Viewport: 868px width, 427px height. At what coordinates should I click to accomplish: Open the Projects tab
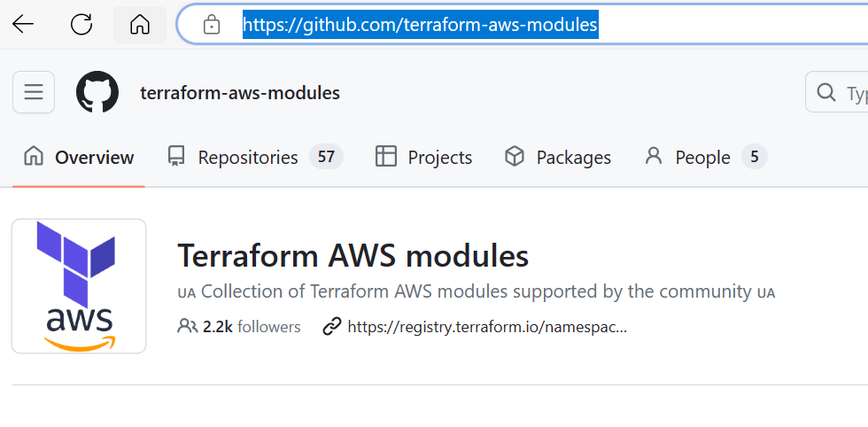[x=424, y=158]
